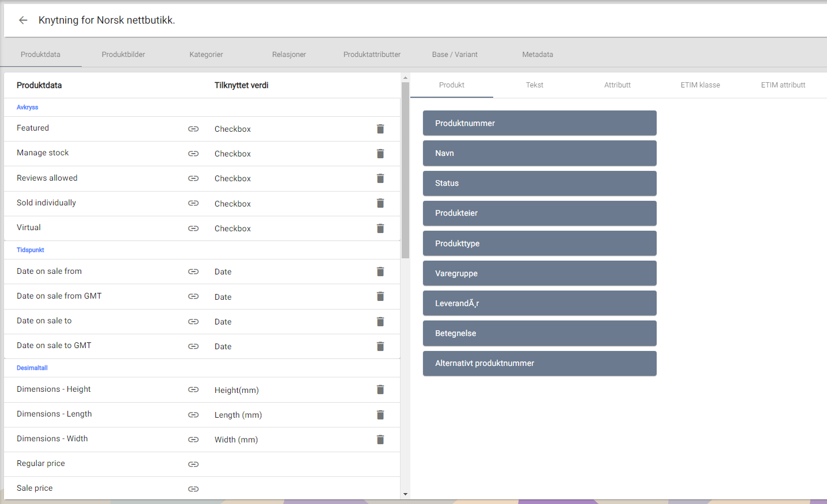Select the Length (mm) linked value
Screen dimensions: 827x504
(x=238, y=415)
